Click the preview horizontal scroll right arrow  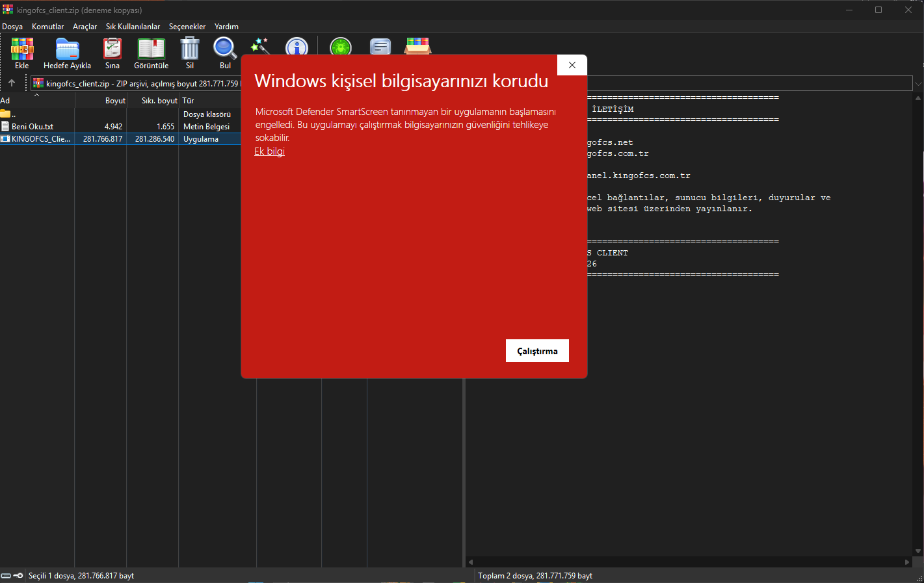(908, 562)
